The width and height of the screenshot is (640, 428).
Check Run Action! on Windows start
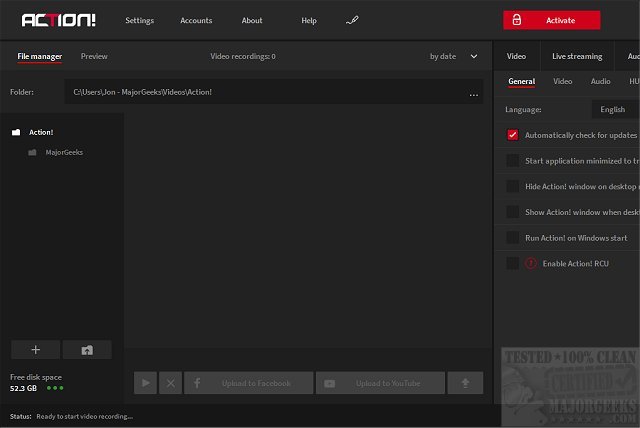513,237
